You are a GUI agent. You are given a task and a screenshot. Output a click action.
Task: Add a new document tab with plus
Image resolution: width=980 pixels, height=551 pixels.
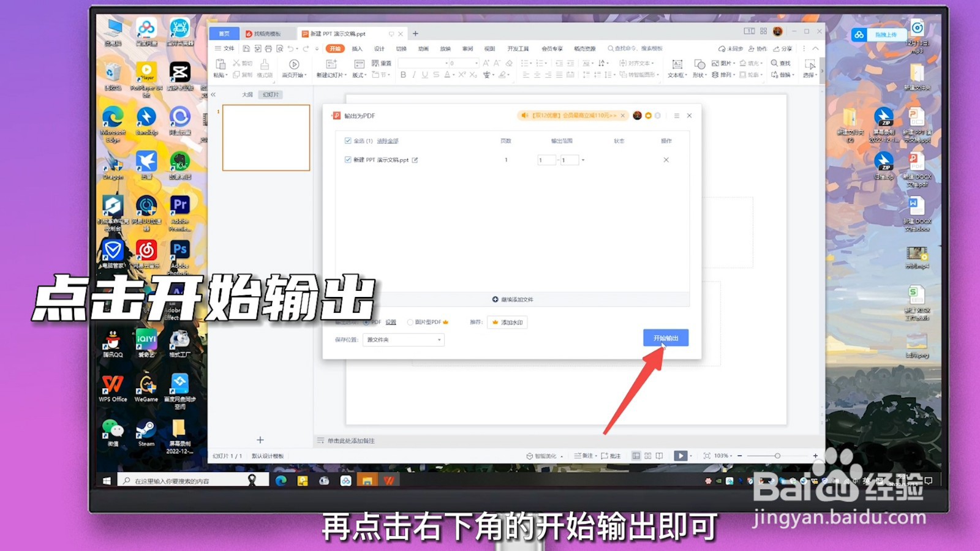click(x=415, y=34)
